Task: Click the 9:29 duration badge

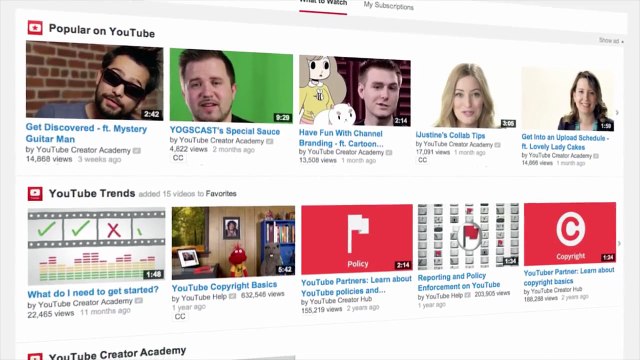Action: 282,118
